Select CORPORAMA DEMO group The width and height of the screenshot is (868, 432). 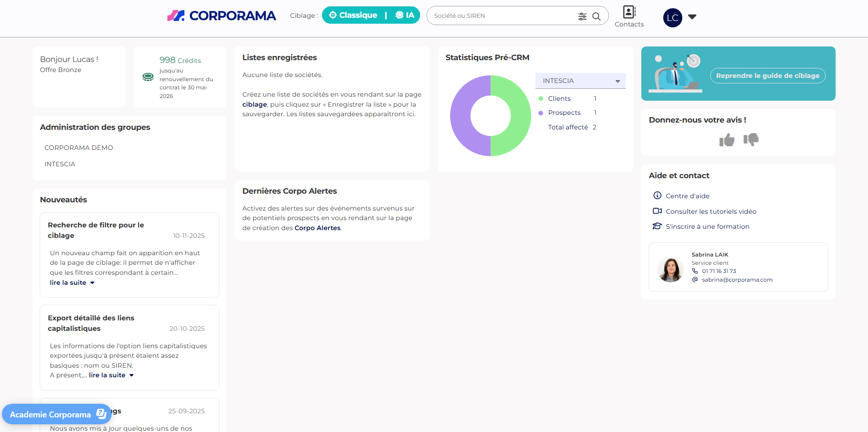pyautogui.click(x=78, y=148)
